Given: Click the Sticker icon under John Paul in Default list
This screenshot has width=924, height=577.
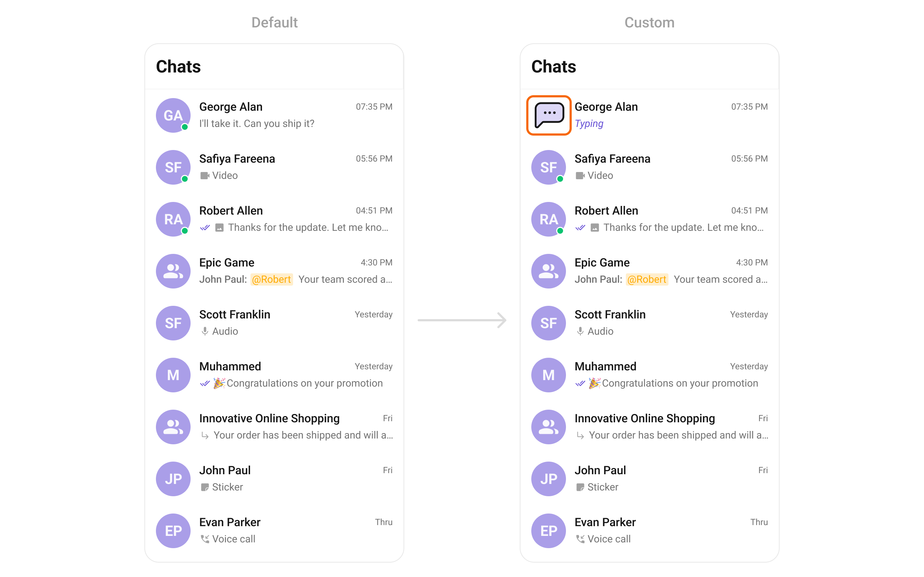Looking at the screenshot, I should [x=205, y=487].
